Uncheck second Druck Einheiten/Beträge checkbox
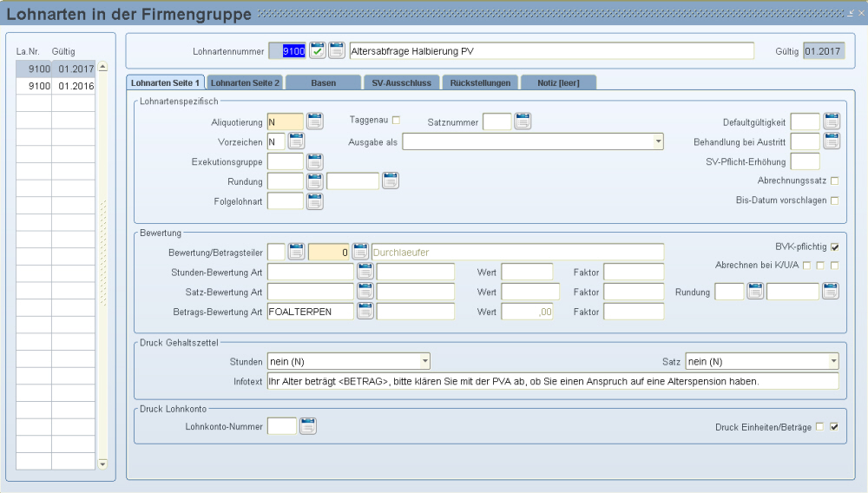This screenshot has width=868, height=493. pos(834,427)
